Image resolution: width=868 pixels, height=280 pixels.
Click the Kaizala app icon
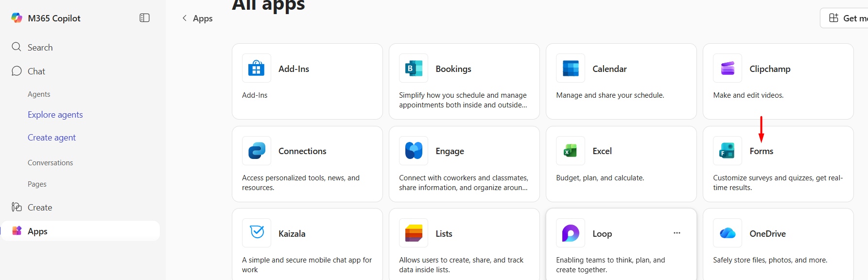click(x=256, y=233)
